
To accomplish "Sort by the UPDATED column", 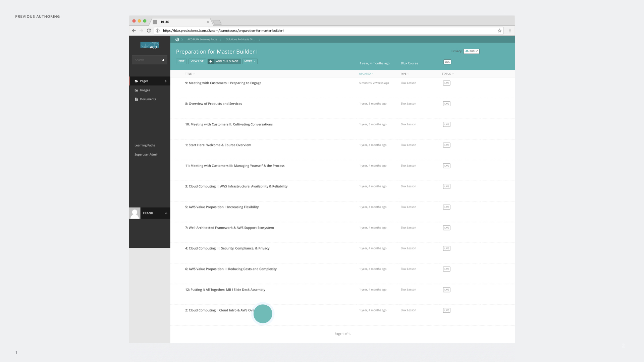I will (366, 74).
